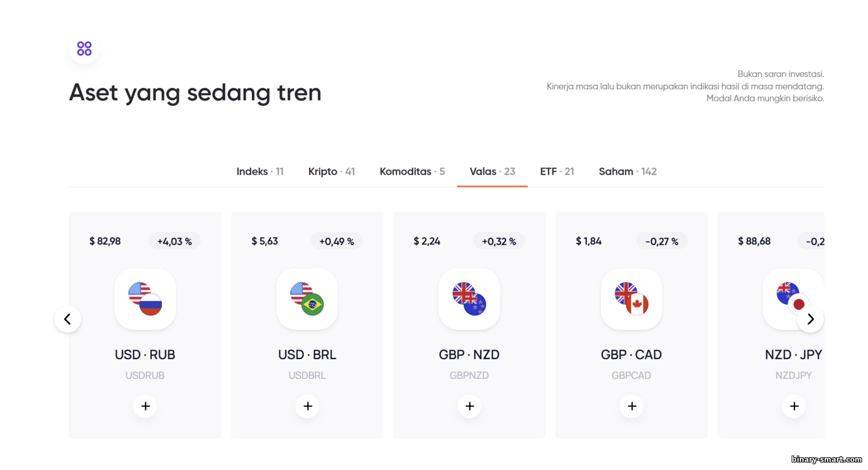Screen dimensions: 868x470
Task: Open the Kripto tab
Action: pos(332,172)
